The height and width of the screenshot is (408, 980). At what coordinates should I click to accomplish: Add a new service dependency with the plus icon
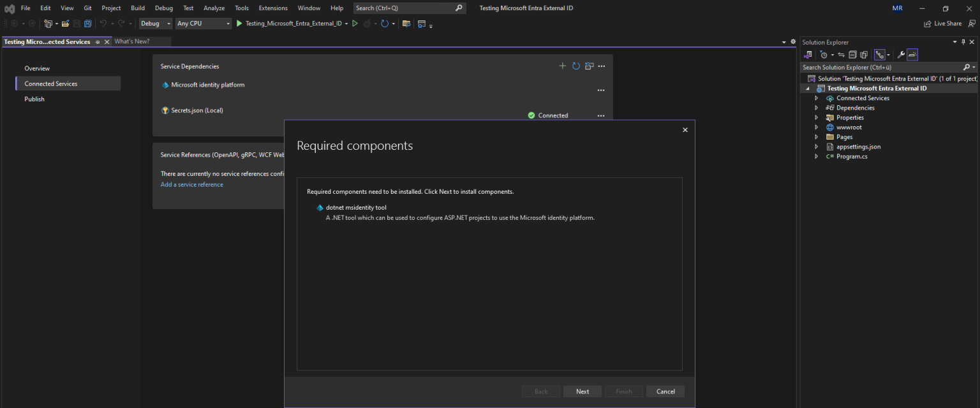(x=562, y=66)
